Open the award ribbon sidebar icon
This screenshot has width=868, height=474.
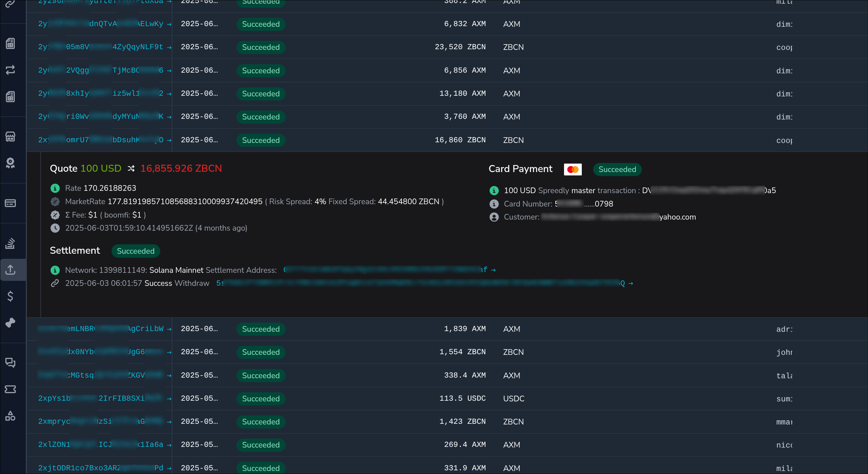(x=10, y=163)
